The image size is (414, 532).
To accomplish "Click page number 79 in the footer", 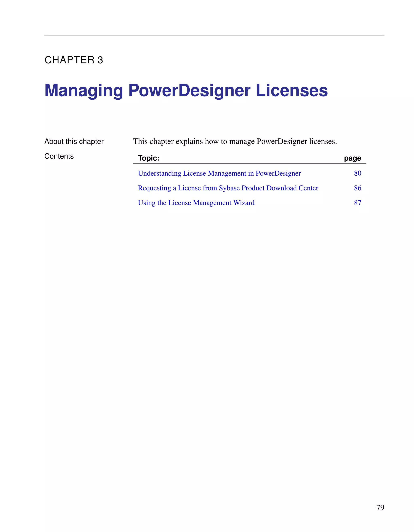I will point(380,508).
